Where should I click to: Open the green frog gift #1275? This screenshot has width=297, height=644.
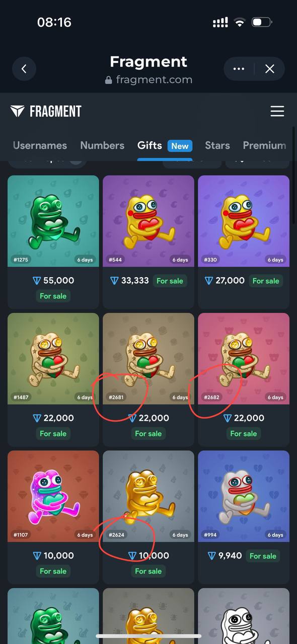(53, 221)
